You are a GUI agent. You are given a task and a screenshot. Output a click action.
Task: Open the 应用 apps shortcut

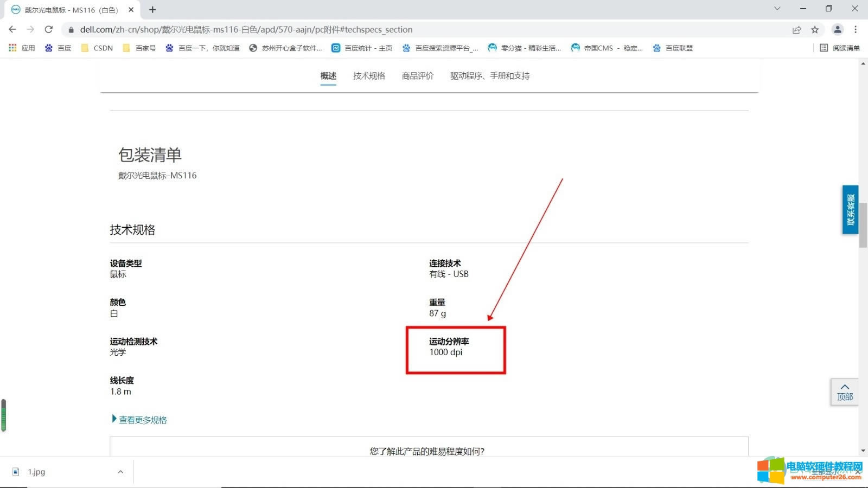coord(22,48)
